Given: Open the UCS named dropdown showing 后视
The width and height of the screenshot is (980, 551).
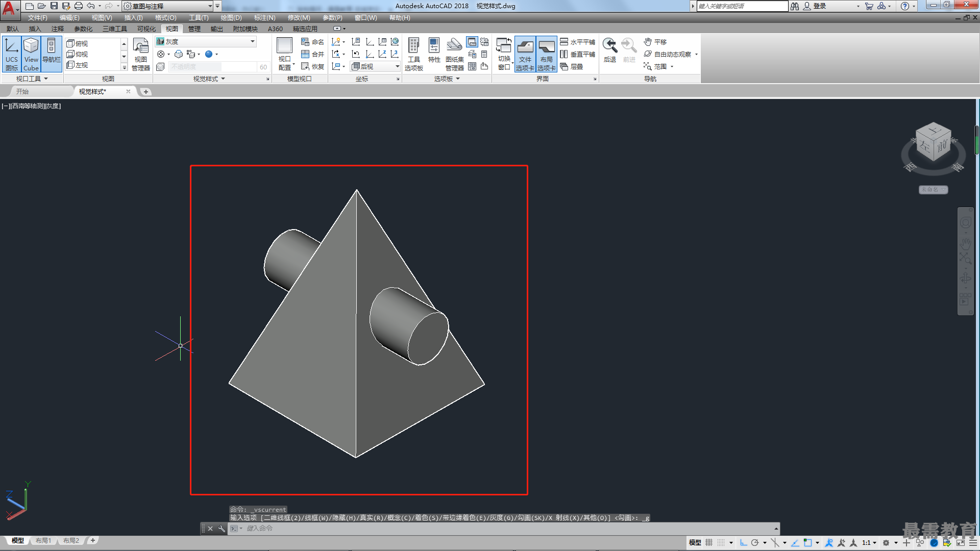Looking at the screenshot, I should [375, 66].
